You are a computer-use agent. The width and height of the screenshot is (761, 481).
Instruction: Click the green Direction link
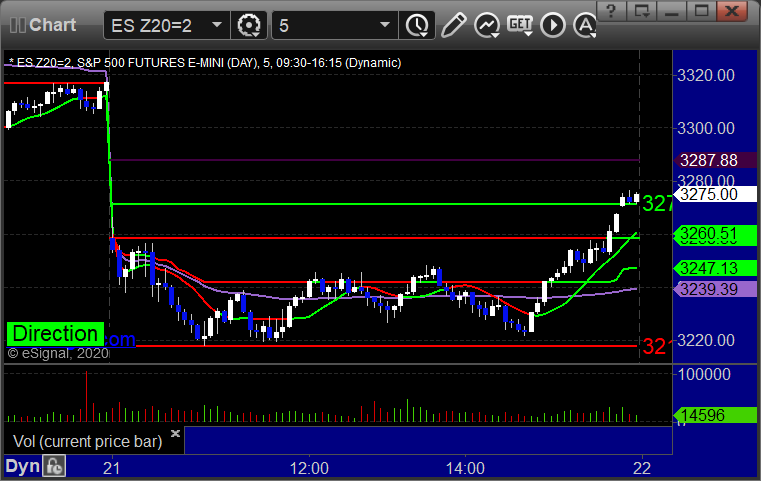pos(55,334)
